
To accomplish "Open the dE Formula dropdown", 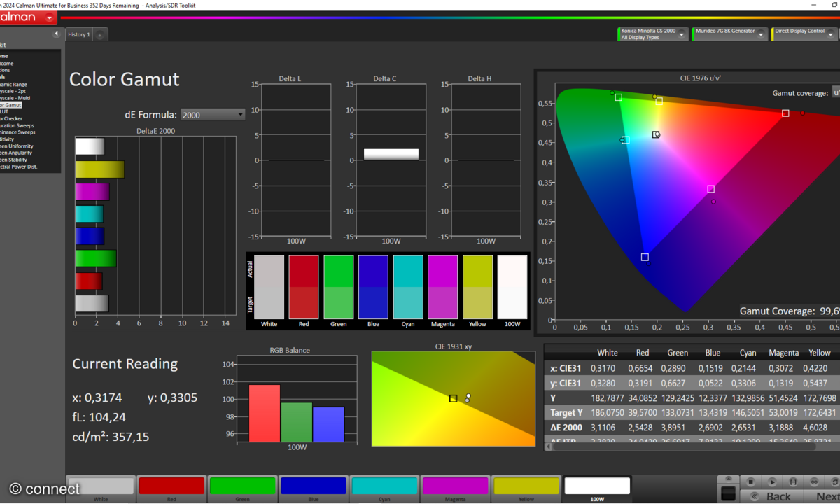I will click(x=212, y=115).
